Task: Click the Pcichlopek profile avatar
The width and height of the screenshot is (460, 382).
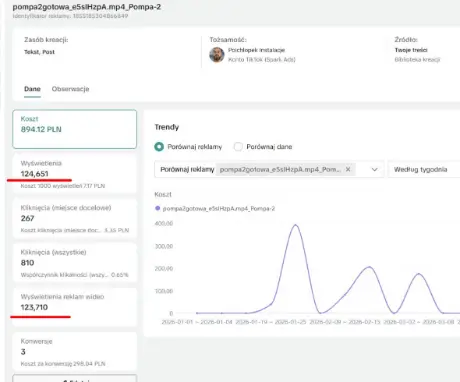Action: (x=217, y=55)
